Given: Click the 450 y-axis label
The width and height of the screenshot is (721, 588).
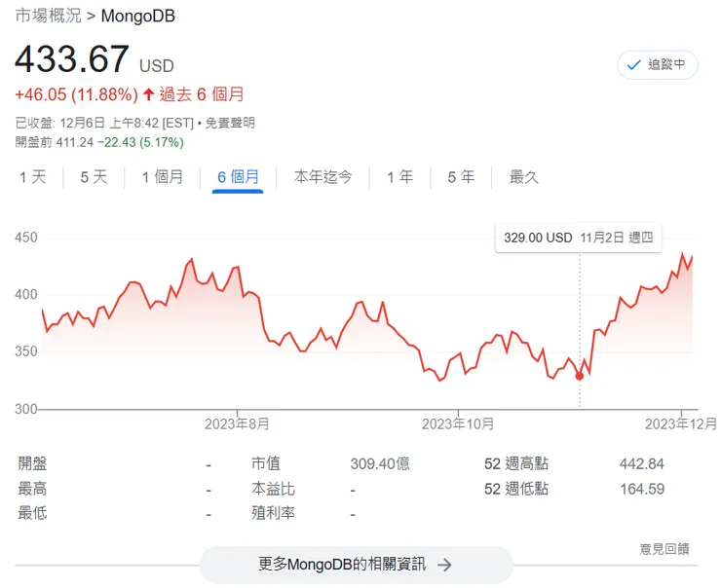Looking at the screenshot, I should 26,238.
